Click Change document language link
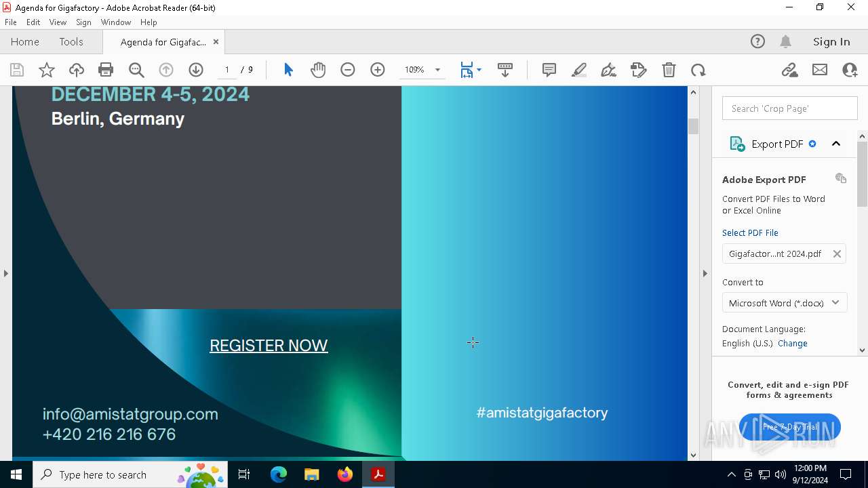The height and width of the screenshot is (488, 868). pos(792,343)
